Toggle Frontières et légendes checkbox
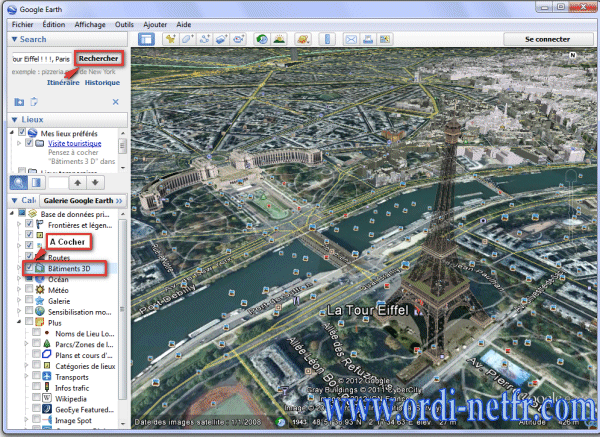The width and height of the screenshot is (600, 437). (x=29, y=223)
